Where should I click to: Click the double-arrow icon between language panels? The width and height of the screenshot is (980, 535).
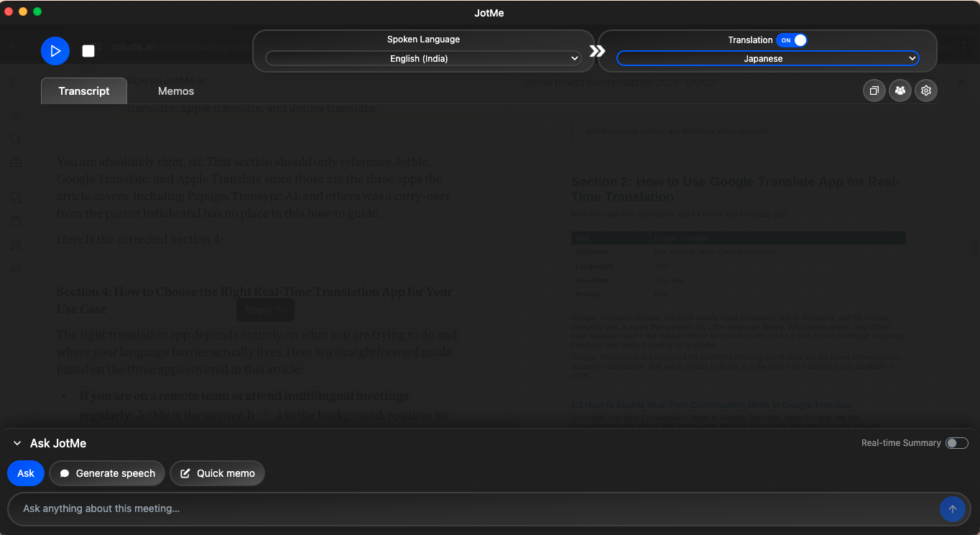click(597, 51)
